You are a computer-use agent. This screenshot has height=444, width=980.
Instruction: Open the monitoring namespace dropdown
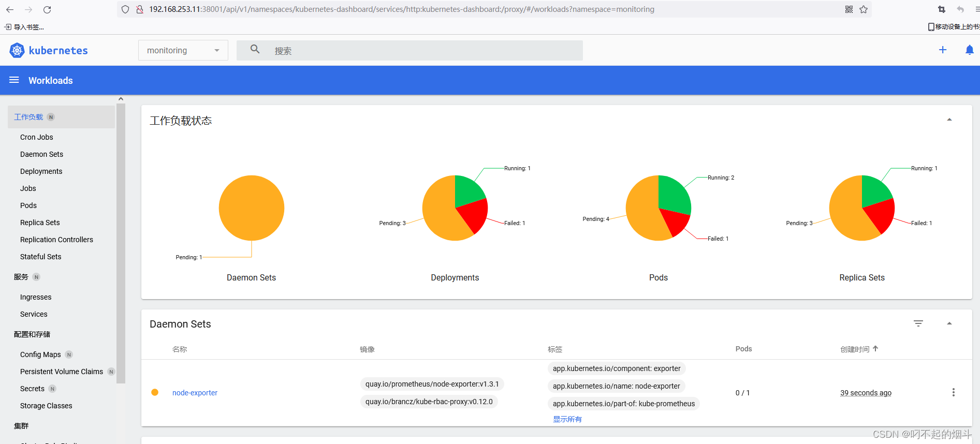click(x=183, y=50)
